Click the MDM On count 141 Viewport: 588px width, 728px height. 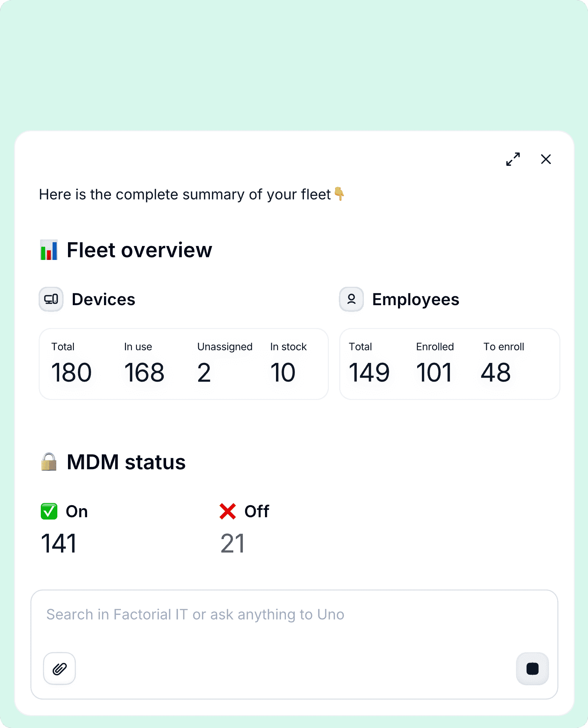tap(59, 543)
